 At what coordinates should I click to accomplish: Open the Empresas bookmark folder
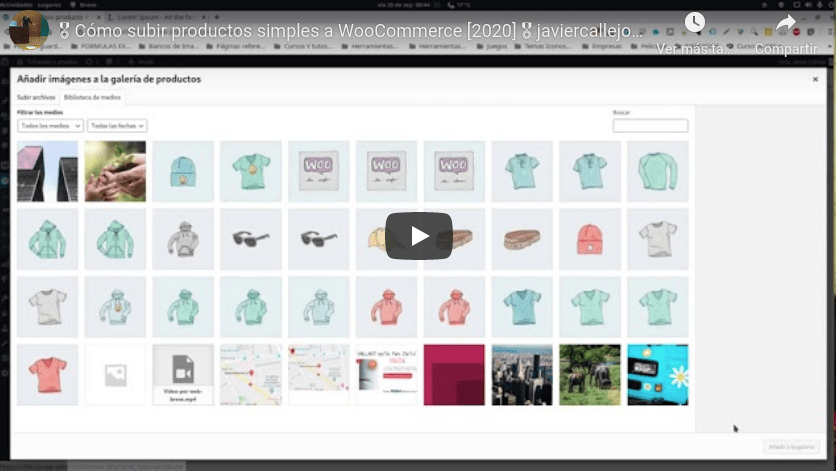coord(601,46)
